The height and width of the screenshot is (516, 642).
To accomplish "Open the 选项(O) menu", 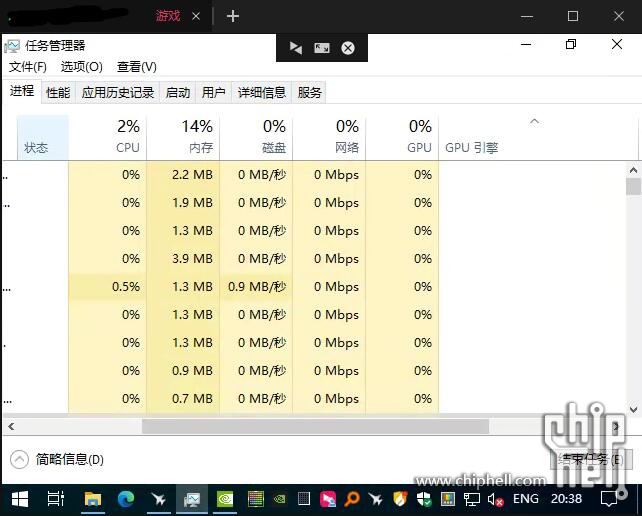I will (x=81, y=67).
